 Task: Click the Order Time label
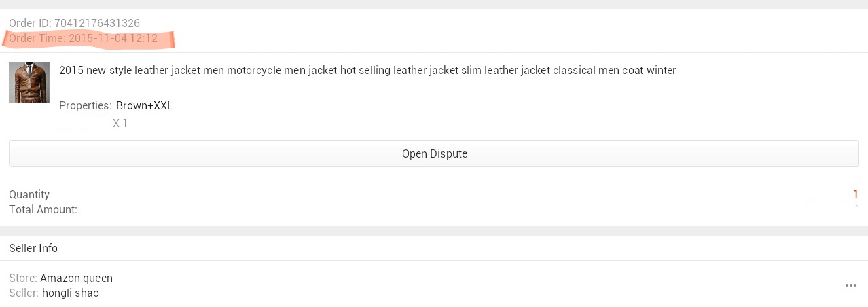(x=37, y=39)
